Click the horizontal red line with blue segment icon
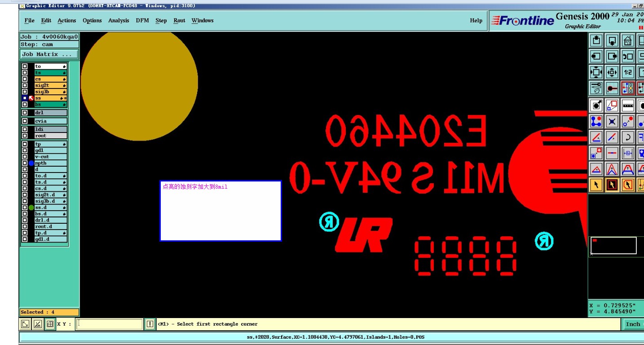This screenshot has height=345, width=644. click(612, 153)
